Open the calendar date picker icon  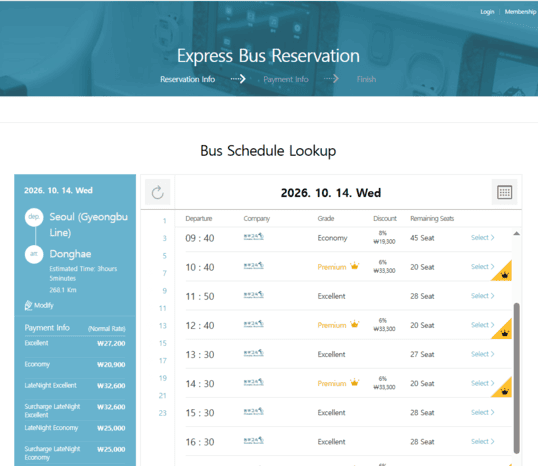tap(504, 192)
